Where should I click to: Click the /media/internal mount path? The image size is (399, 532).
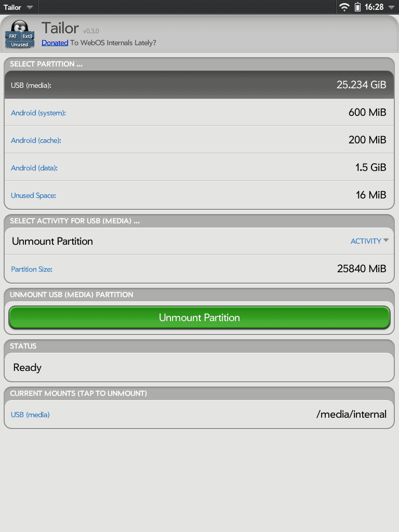[351, 414]
